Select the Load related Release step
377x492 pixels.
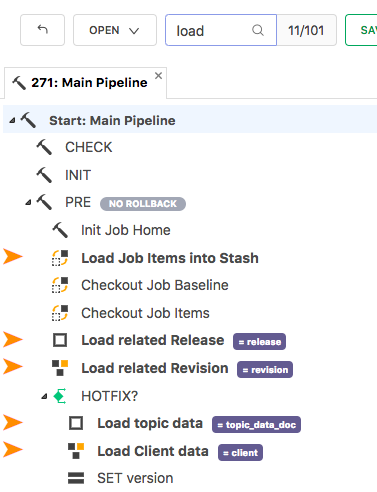(153, 340)
